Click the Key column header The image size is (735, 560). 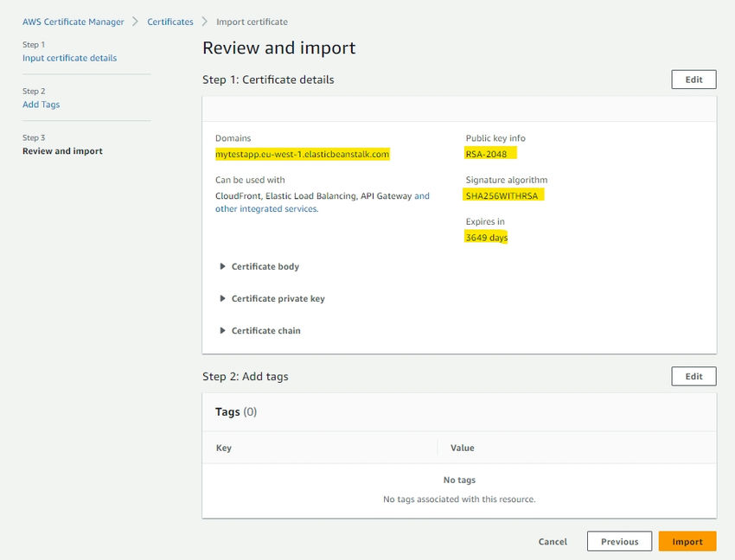(224, 448)
